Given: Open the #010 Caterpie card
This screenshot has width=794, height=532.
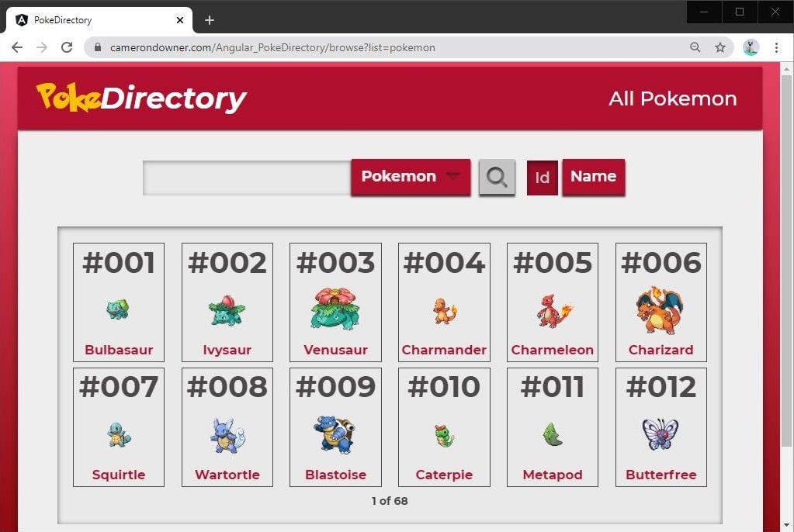Looking at the screenshot, I should pyautogui.click(x=444, y=427).
